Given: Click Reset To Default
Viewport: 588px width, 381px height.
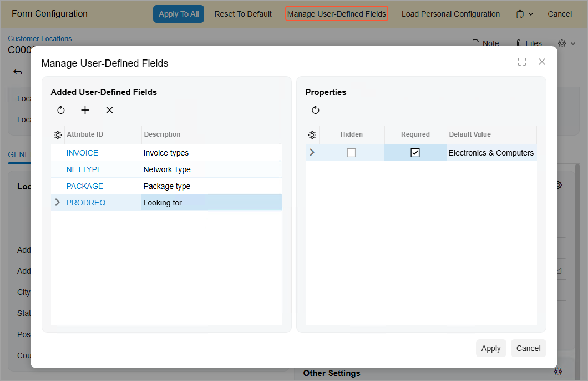Looking at the screenshot, I should pyautogui.click(x=243, y=14).
